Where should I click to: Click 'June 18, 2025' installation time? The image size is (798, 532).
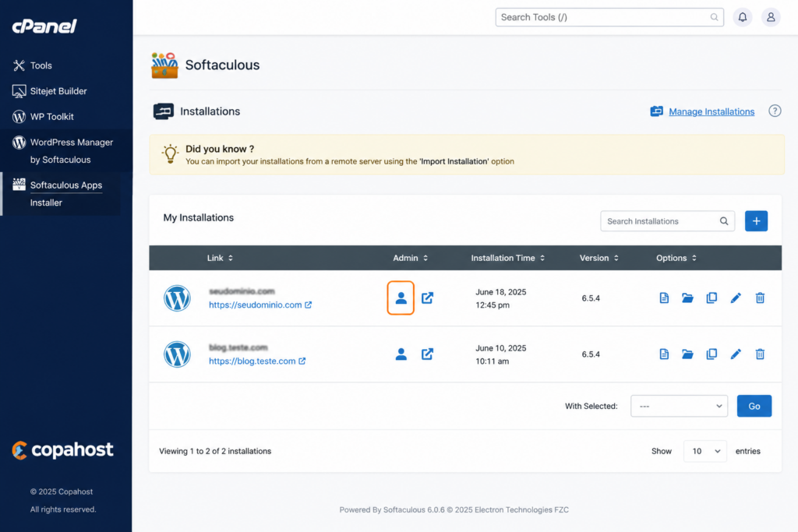coord(501,292)
